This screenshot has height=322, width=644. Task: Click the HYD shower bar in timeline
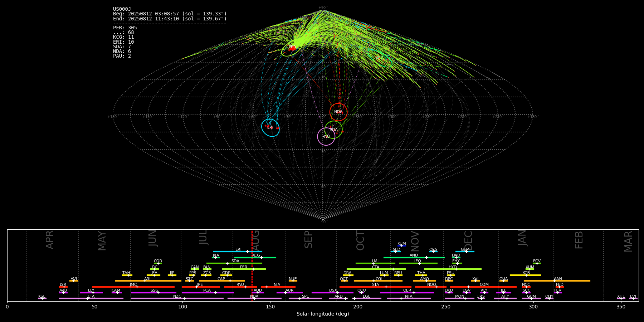pos(453,269)
